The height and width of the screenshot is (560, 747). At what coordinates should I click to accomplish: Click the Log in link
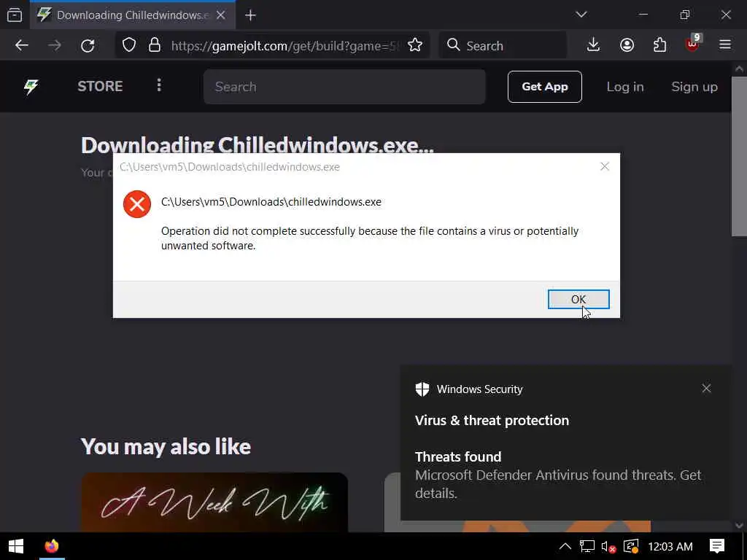[x=625, y=87]
